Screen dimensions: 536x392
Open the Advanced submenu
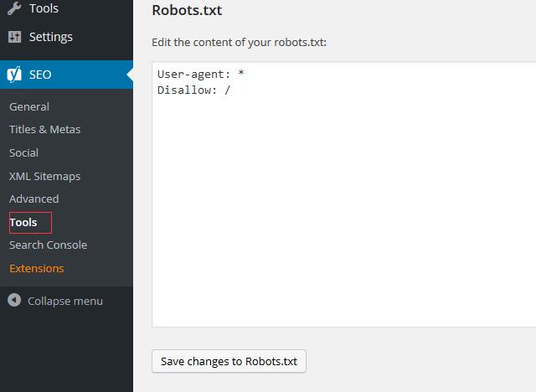[x=33, y=199]
